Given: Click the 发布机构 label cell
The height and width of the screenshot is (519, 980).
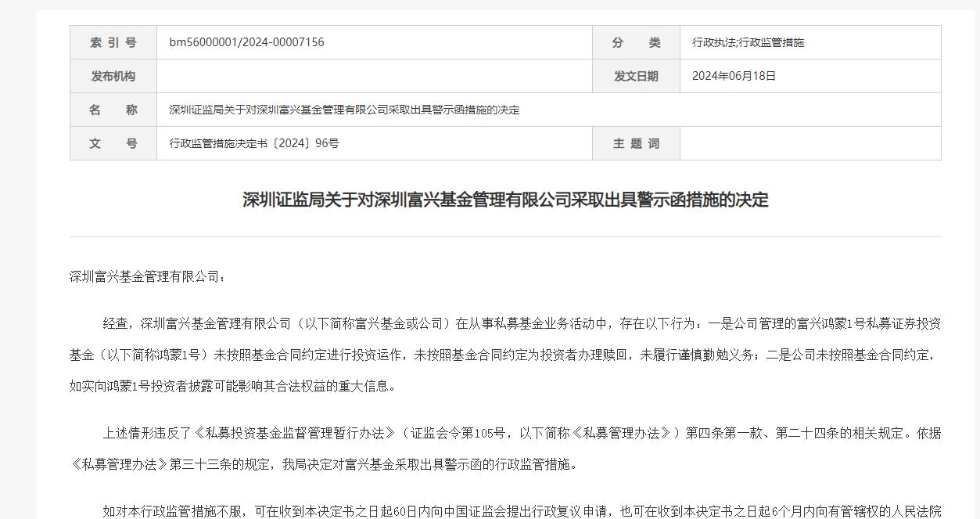Looking at the screenshot, I should click(x=113, y=76).
